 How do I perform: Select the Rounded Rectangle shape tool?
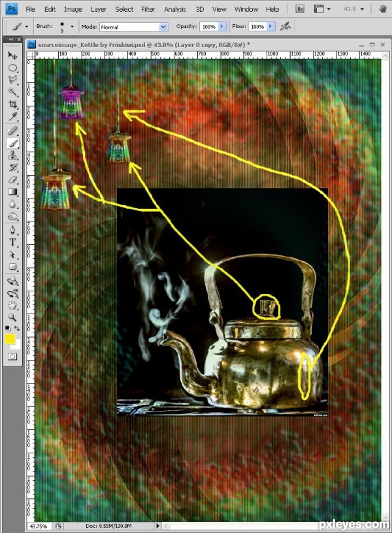(12, 267)
